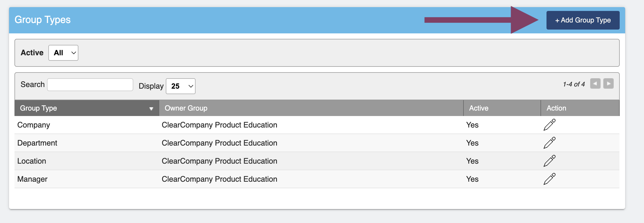This screenshot has height=223, width=644.
Task: Click Owner Group text for Manager row
Action: [x=219, y=179]
